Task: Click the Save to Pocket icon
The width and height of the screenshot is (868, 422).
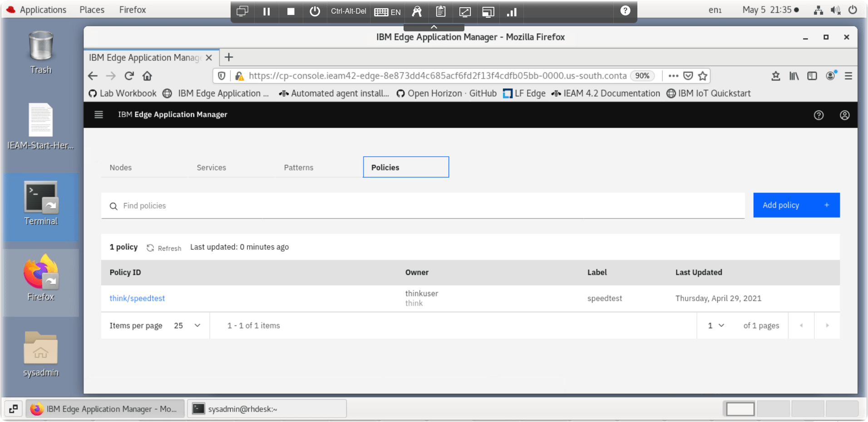Action: (x=688, y=76)
